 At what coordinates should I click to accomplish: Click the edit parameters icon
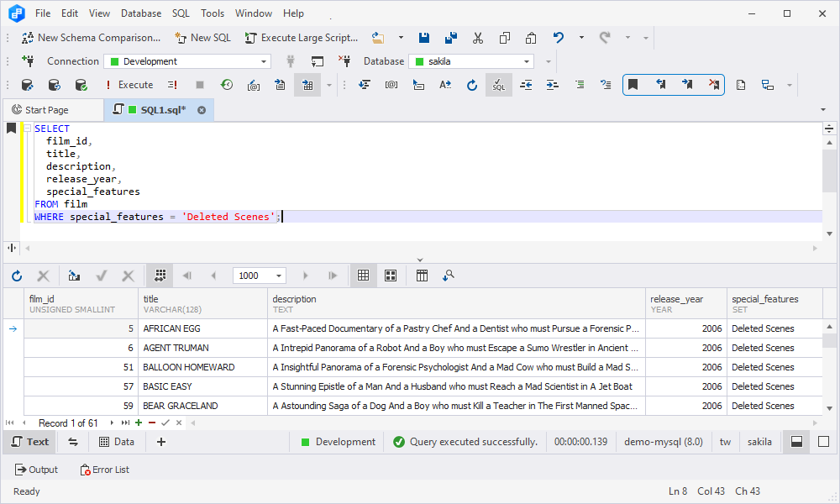click(x=254, y=85)
